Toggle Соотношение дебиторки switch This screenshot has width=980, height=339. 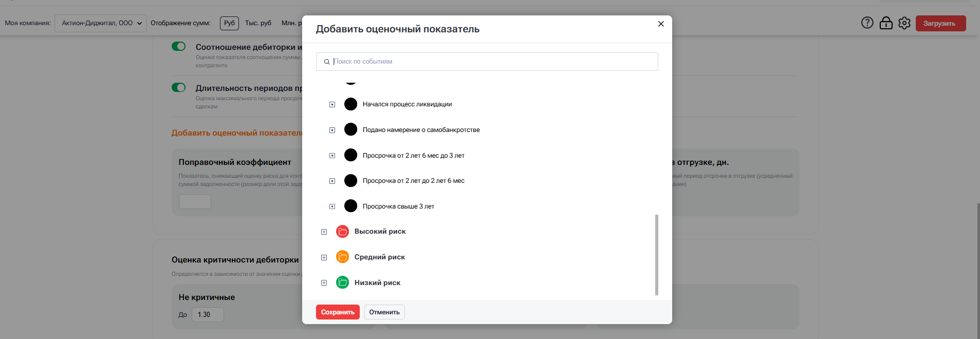(178, 46)
